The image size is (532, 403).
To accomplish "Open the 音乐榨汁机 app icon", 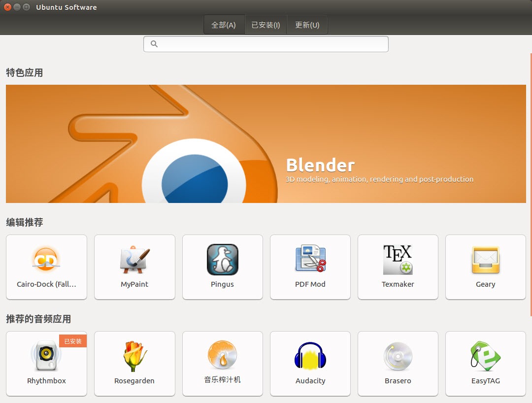I will click(223, 355).
